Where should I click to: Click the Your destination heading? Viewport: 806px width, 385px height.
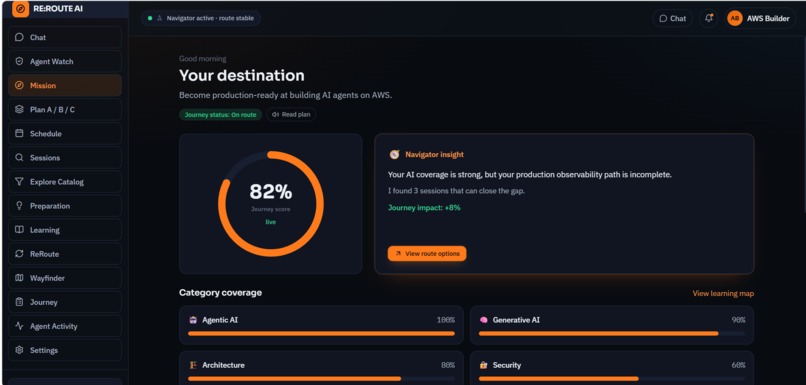(x=242, y=76)
